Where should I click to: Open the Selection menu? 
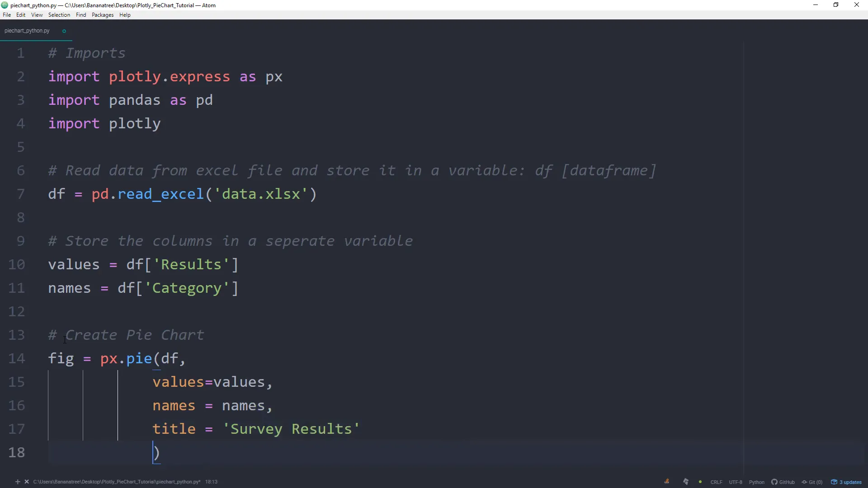tap(59, 15)
